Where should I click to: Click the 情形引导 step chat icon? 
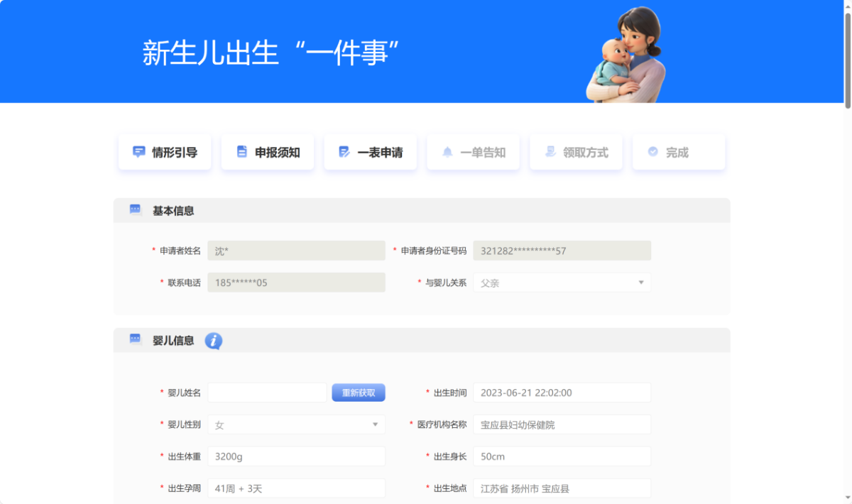point(139,152)
